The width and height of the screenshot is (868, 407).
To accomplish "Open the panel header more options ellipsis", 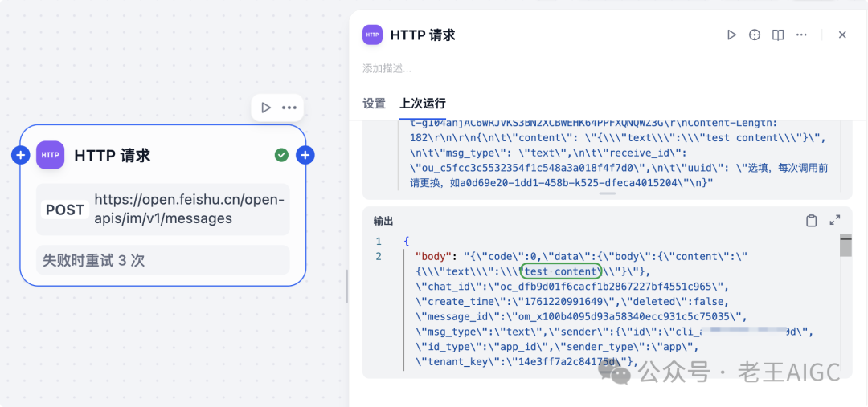I will [801, 35].
